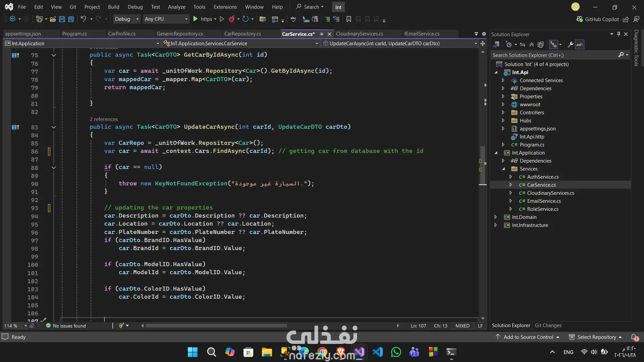Click the Hot Reload flame icon
The image size is (644, 362).
[x=231, y=19]
